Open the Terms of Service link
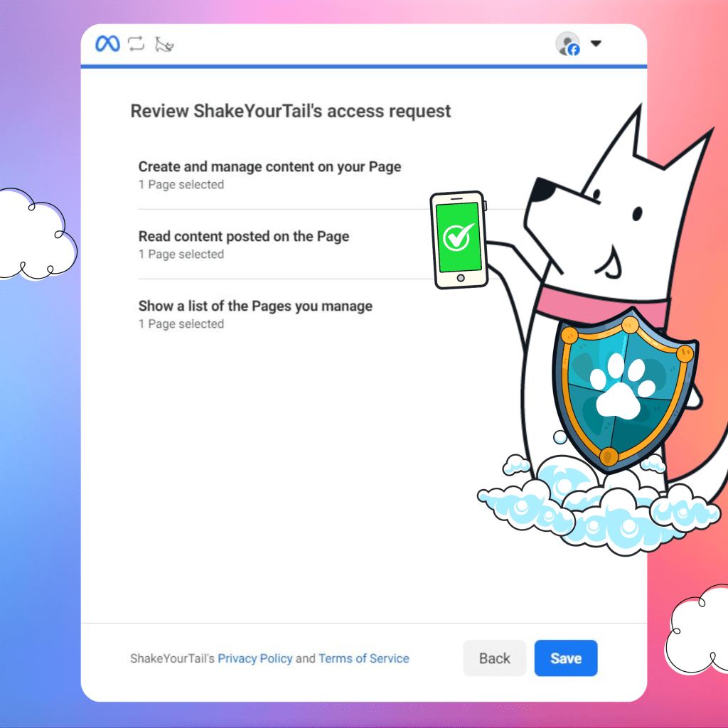The width and height of the screenshot is (728, 728). [363, 658]
